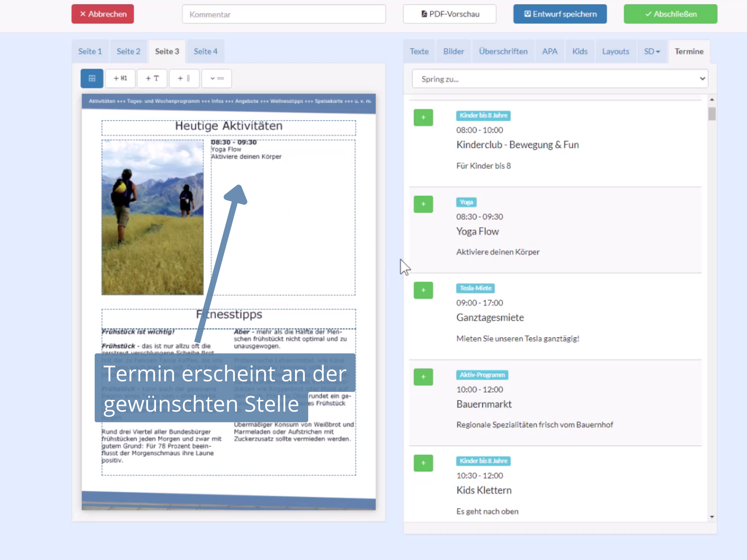The height and width of the screenshot is (560, 747).
Task: Click the Abbrechen button
Action: click(x=103, y=14)
